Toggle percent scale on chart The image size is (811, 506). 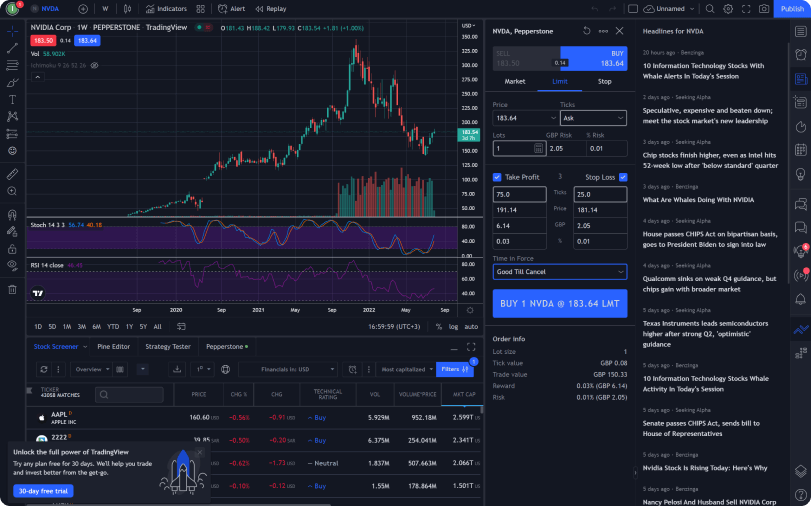tap(439, 326)
